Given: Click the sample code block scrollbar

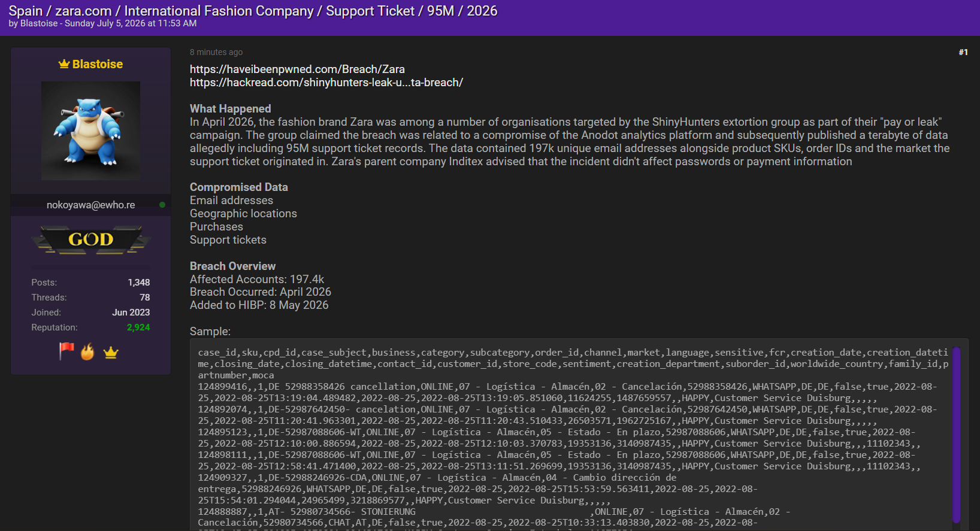Looking at the screenshot, I should [x=957, y=434].
